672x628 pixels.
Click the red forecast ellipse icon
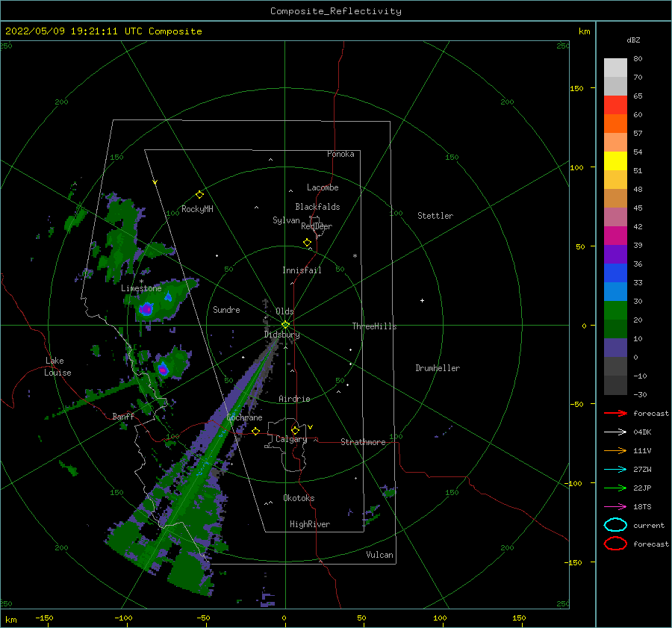[615, 544]
